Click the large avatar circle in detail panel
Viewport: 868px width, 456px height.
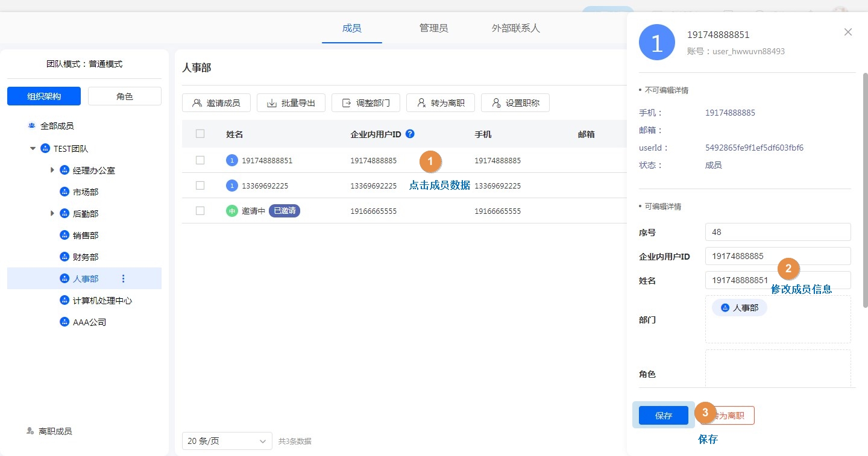pyautogui.click(x=656, y=43)
